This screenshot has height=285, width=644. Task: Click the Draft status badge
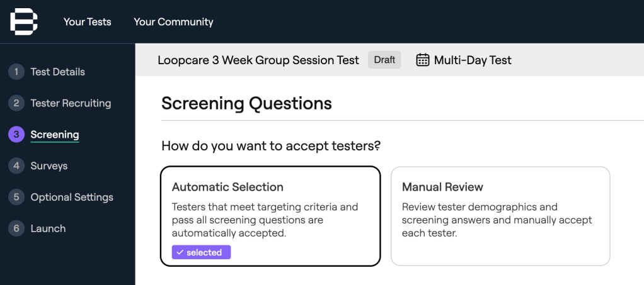pos(384,60)
